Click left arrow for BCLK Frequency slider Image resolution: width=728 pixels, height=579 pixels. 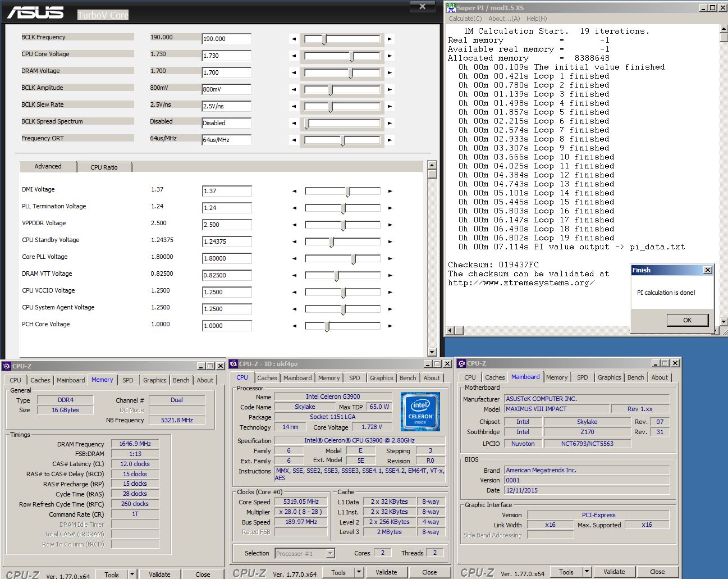click(x=294, y=39)
